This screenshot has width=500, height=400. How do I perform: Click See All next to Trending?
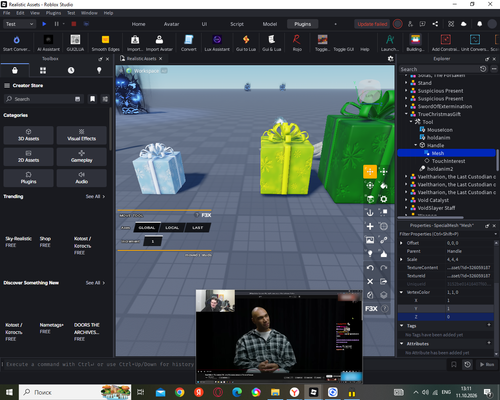click(x=95, y=197)
